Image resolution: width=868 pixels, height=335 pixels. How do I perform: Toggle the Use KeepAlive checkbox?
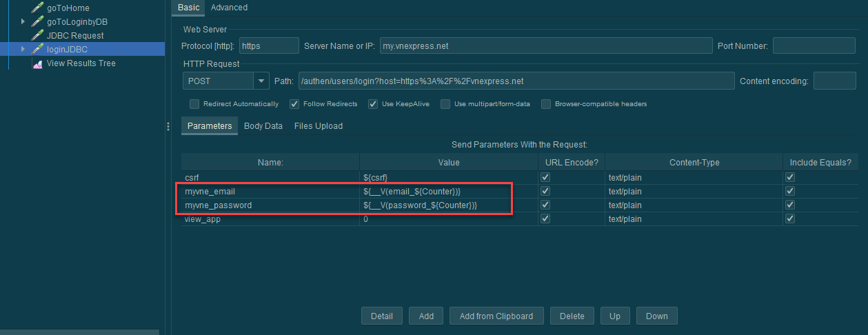[x=373, y=104]
